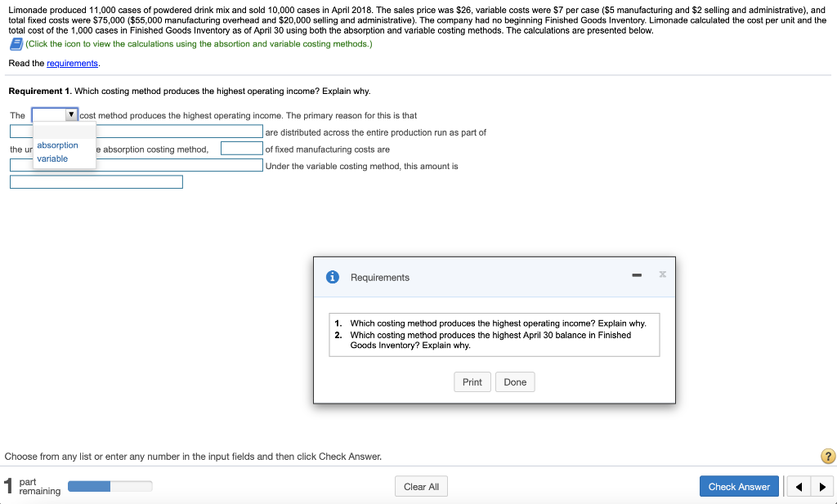Open the requirements link

click(73, 64)
